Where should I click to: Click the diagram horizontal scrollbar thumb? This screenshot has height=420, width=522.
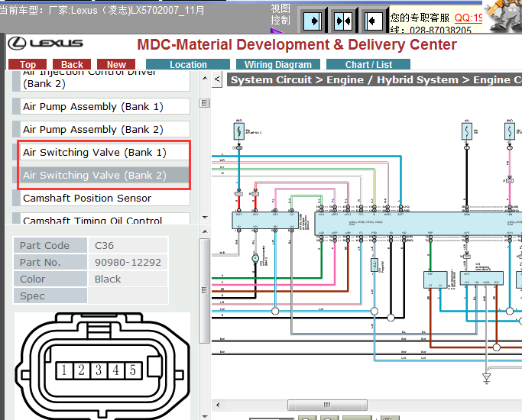coord(327,405)
